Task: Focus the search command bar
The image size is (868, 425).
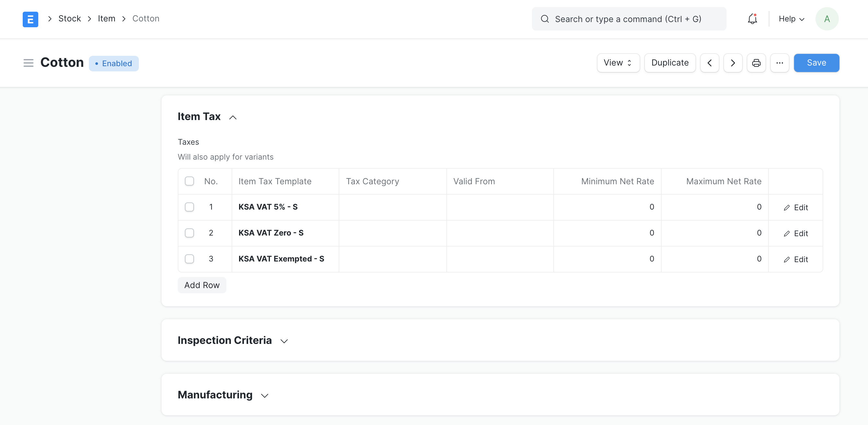Action: (x=628, y=19)
